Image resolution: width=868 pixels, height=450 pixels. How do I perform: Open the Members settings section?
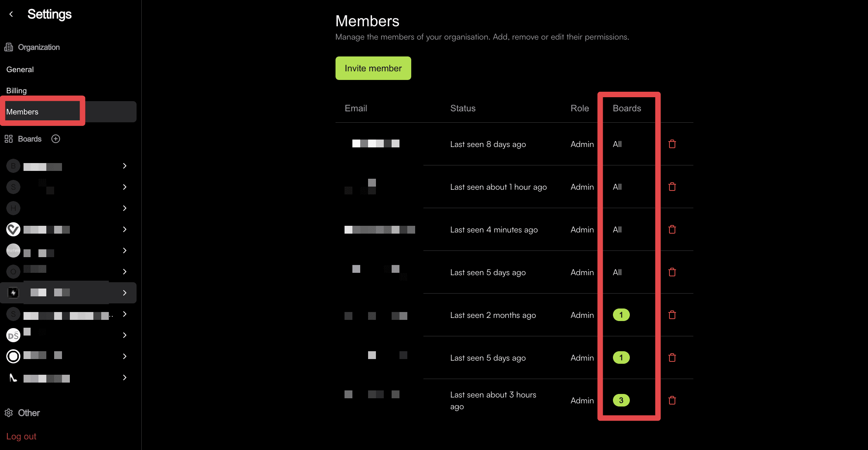[22, 112]
